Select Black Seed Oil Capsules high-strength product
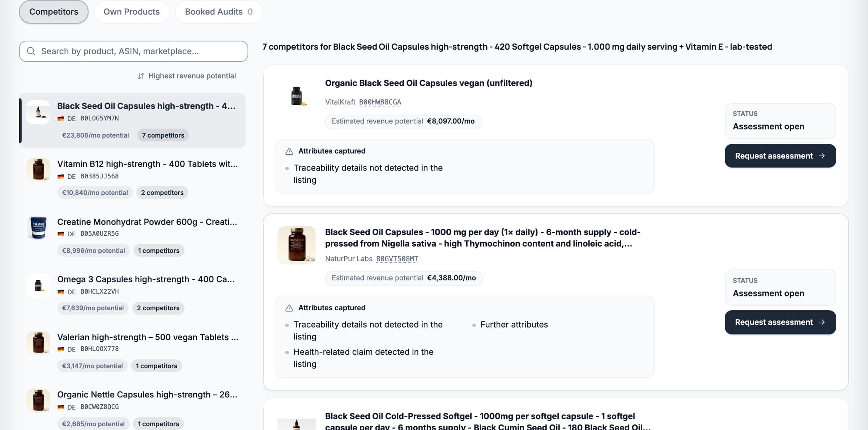This screenshot has height=430, width=868. pyautogui.click(x=132, y=121)
